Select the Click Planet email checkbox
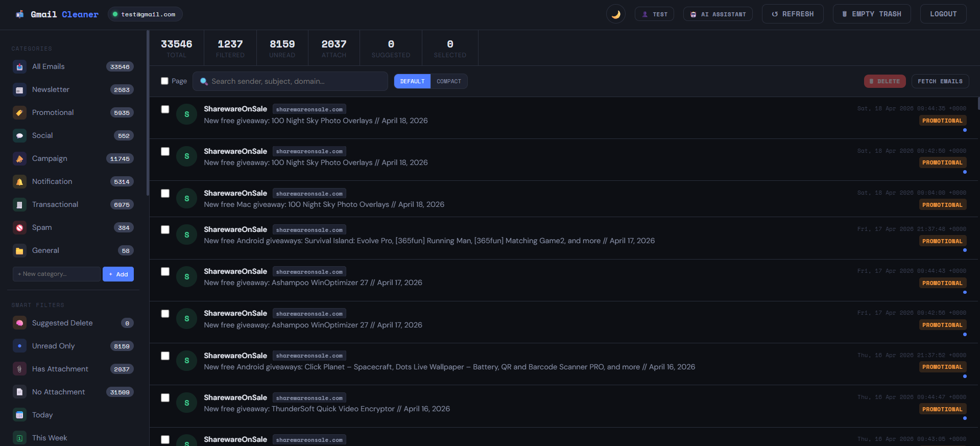Viewport: 980px width, 446px height. [x=165, y=356]
